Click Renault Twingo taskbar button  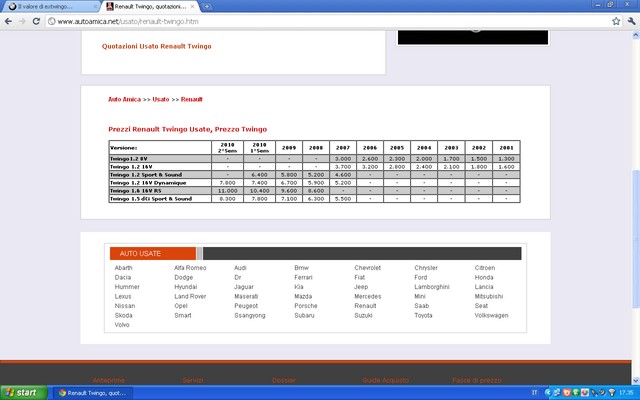click(x=93, y=393)
